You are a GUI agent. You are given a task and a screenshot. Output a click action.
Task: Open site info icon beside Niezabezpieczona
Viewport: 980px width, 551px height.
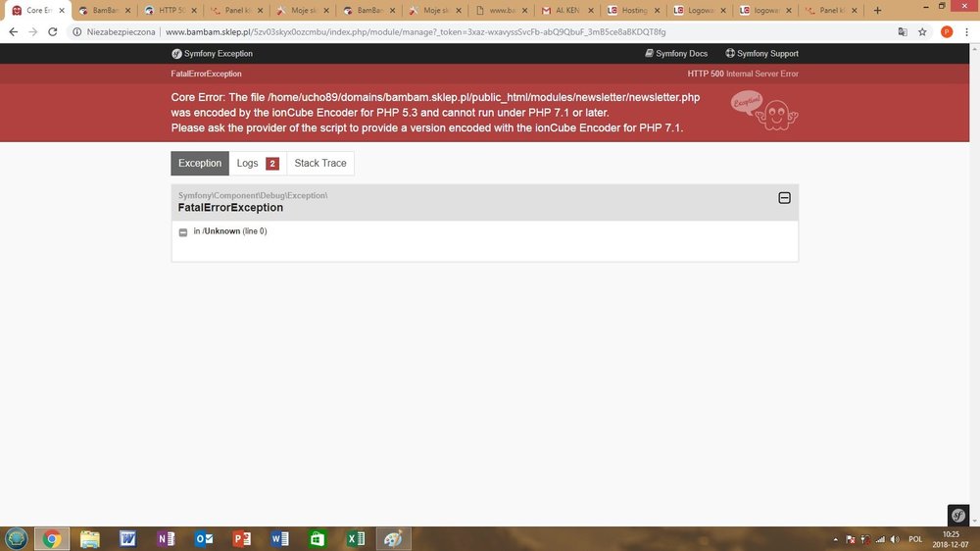click(76, 32)
